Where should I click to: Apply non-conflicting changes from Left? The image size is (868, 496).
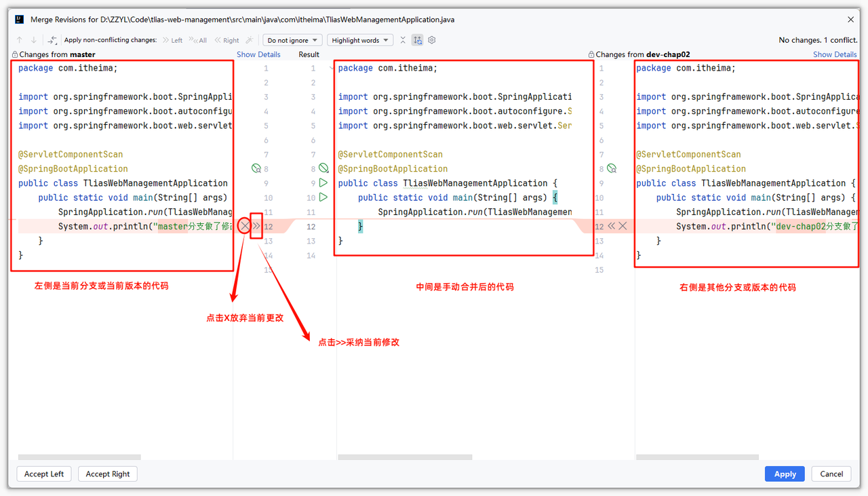tap(172, 41)
